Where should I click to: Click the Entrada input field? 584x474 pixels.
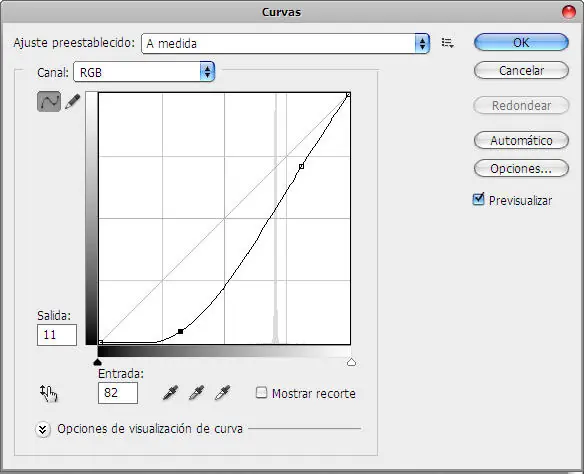118,393
